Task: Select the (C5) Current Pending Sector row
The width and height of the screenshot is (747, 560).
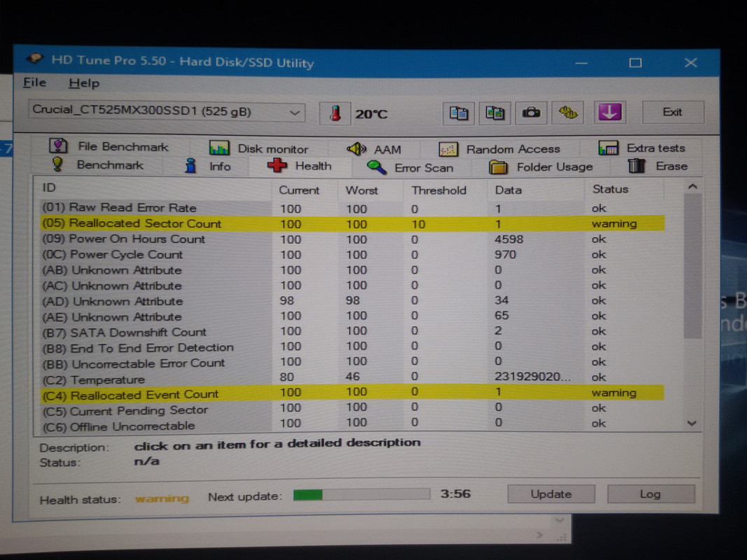Action: [x=351, y=409]
